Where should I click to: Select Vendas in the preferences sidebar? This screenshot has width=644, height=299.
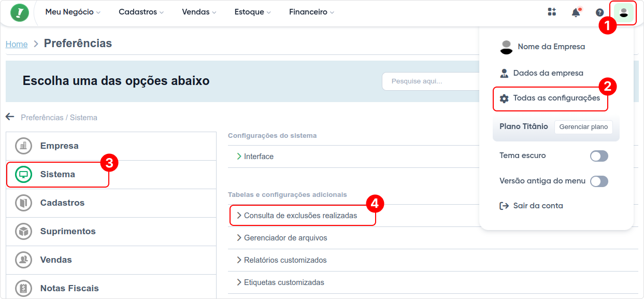111,260
